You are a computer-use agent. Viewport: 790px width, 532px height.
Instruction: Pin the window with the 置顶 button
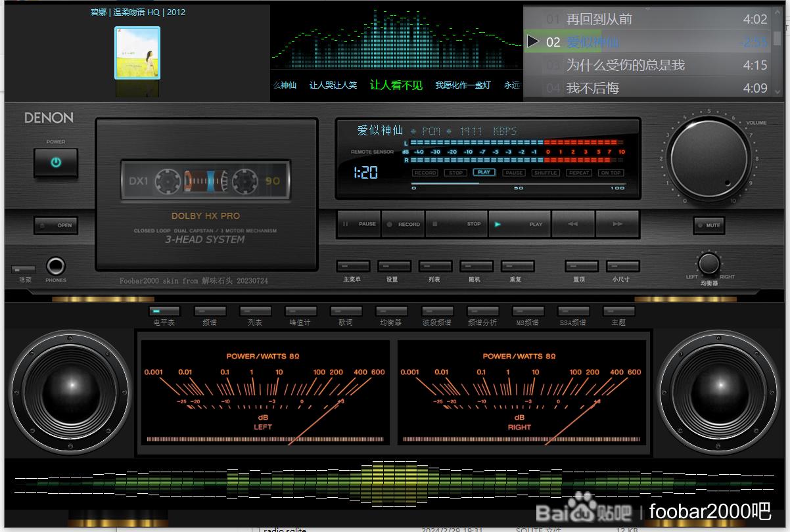point(581,267)
